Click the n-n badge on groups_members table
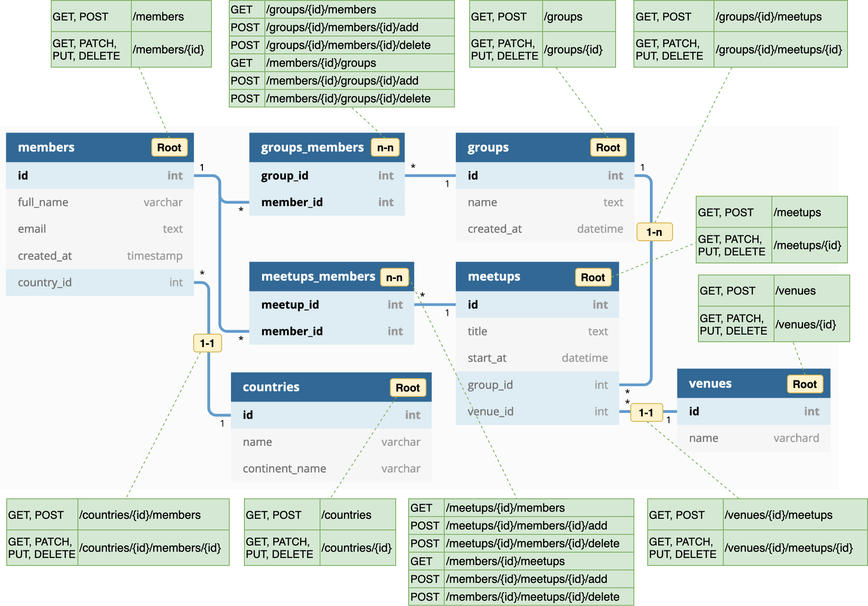The width and height of the screenshot is (868, 606). (385, 148)
